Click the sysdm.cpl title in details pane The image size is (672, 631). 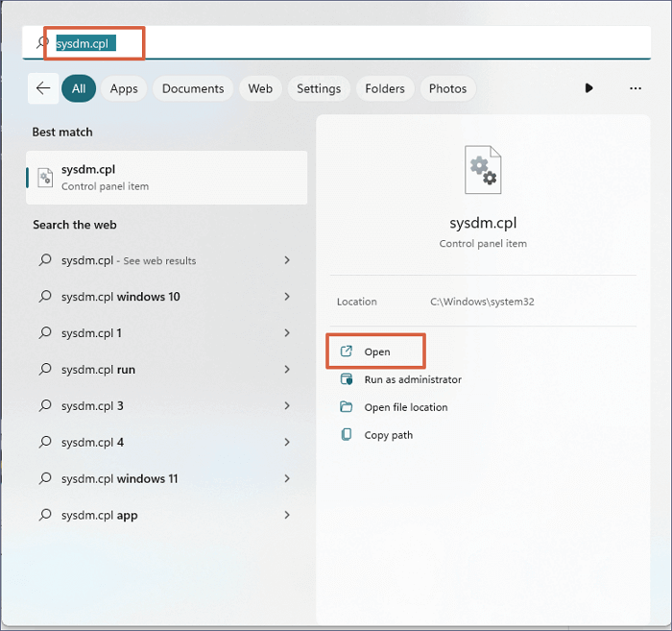(x=483, y=223)
